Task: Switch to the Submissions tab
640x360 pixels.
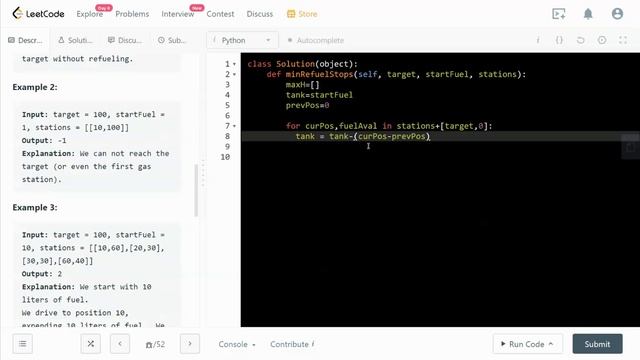Action: tap(172, 40)
